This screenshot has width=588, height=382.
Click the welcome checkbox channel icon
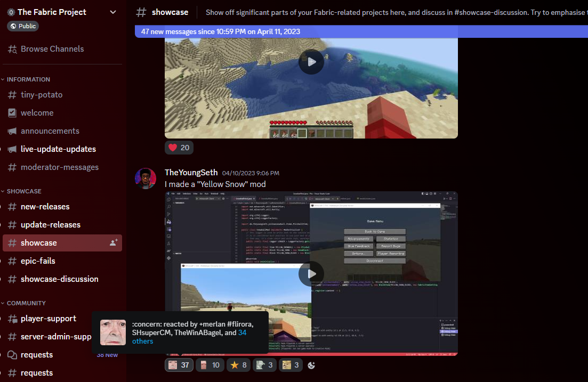pos(12,113)
